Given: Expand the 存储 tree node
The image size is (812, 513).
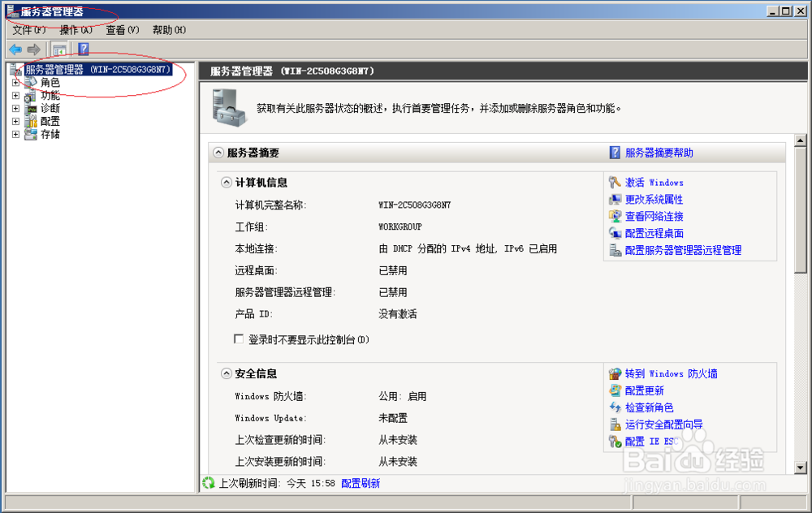Looking at the screenshot, I should (15, 134).
